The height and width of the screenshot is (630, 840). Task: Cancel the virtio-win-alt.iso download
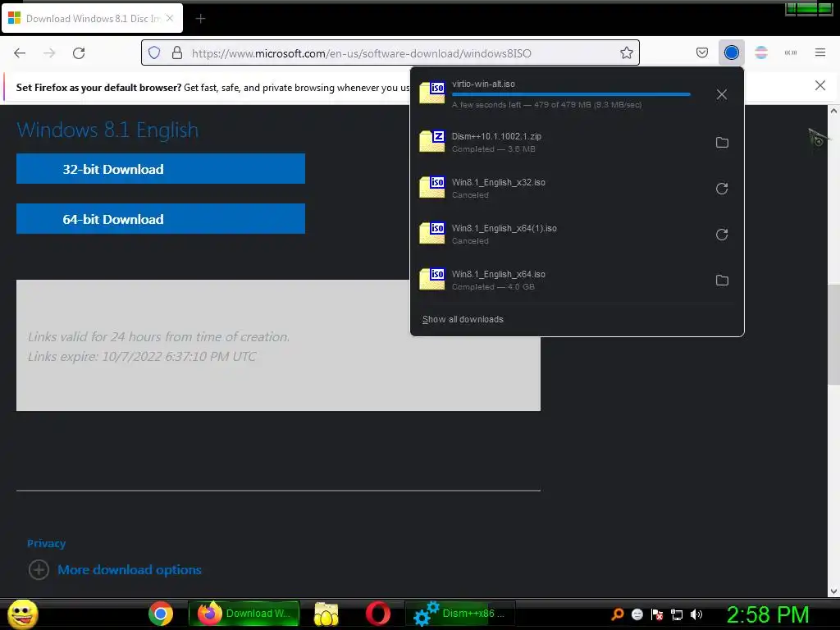point(722,94)
